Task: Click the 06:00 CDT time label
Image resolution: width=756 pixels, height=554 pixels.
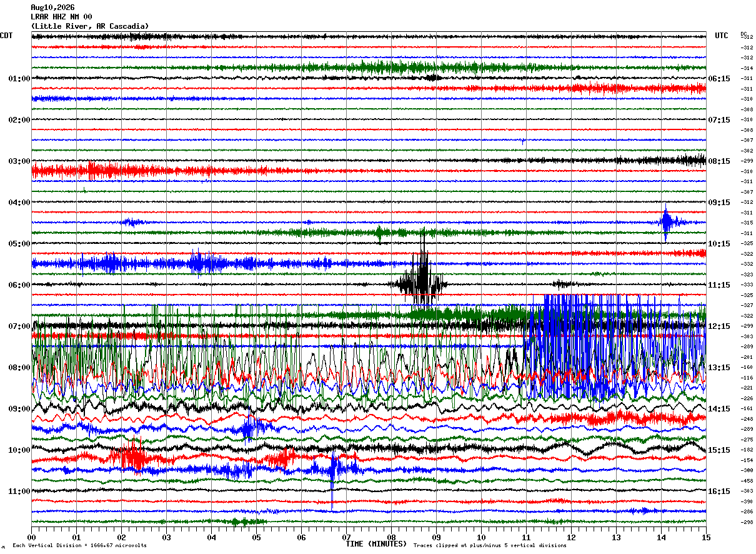Action: coord(19,285)
